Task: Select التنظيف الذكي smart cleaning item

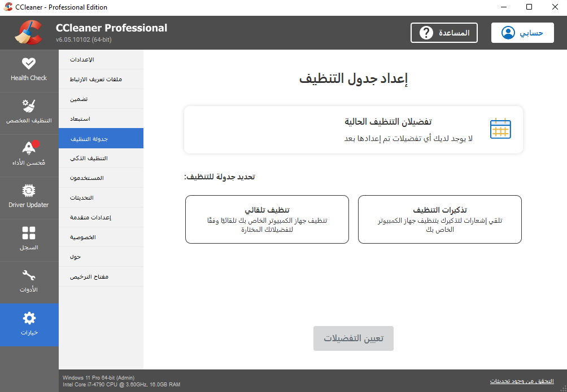Action: pos(101,158)
